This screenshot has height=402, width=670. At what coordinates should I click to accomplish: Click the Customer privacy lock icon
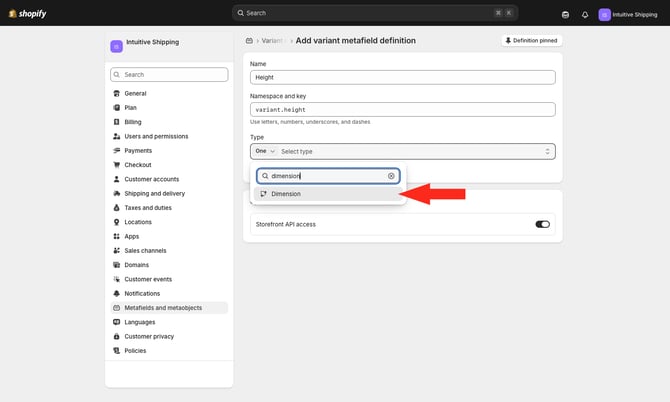(x=116, y=337)
